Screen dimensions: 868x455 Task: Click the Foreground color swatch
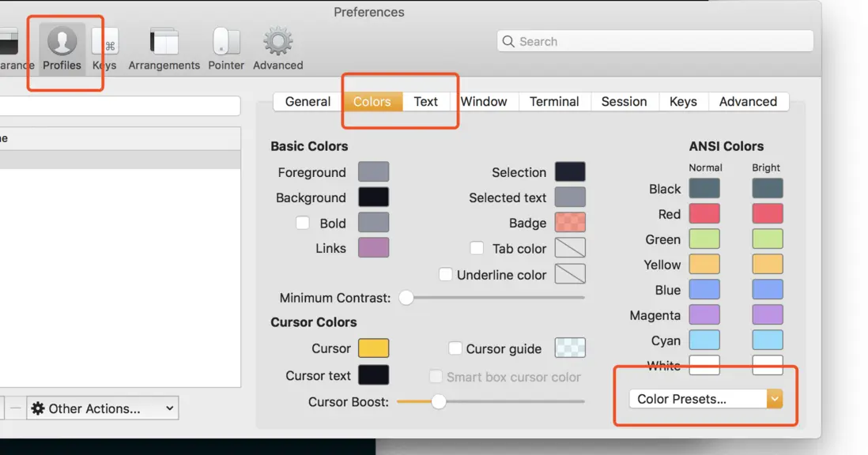373,172
